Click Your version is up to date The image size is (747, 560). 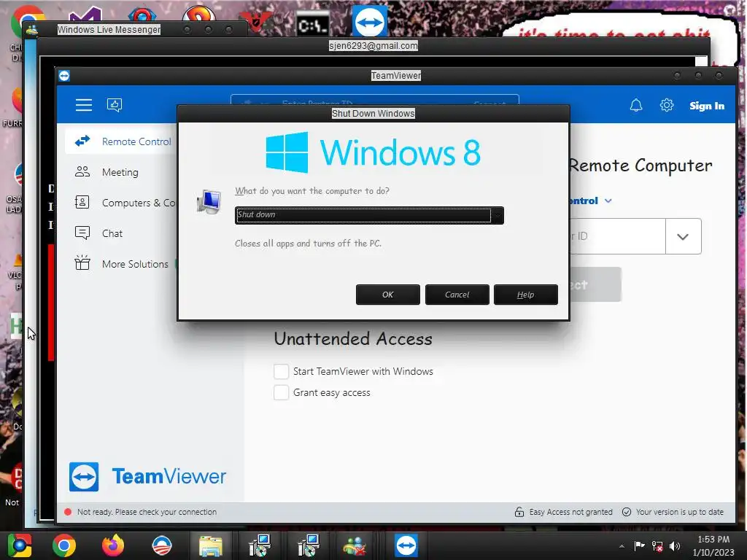click(673, 512)
